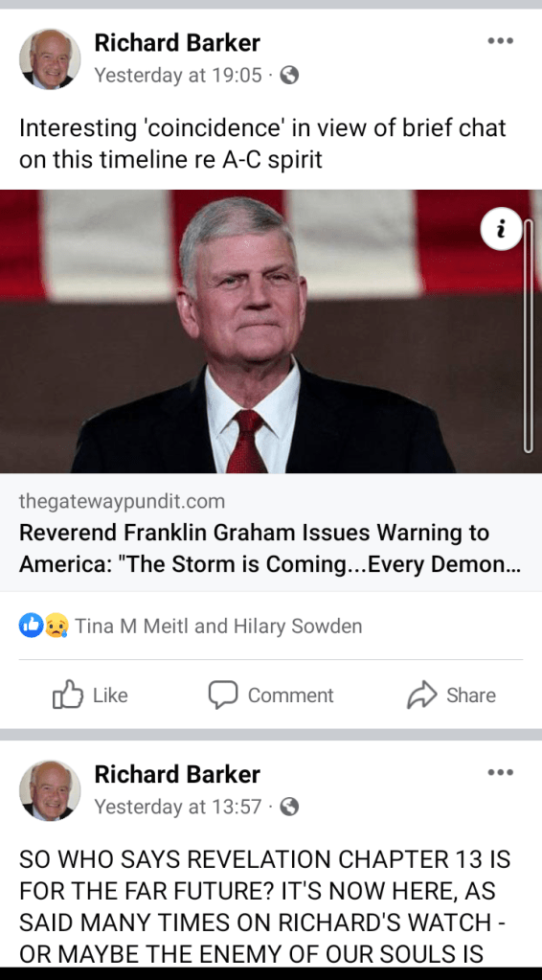Click the sad reaction emoji
542x980 pixels.
[x=56, y=626]
